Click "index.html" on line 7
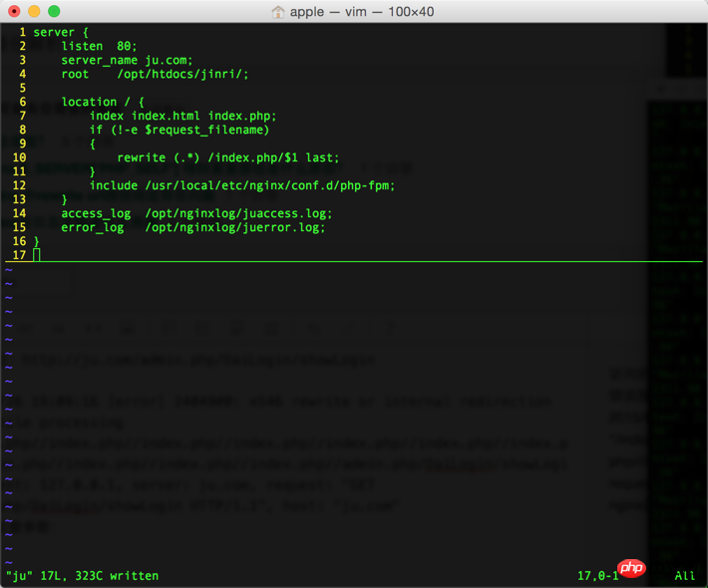Viewport: 708px width, 588px height. [x=166, y=116]
